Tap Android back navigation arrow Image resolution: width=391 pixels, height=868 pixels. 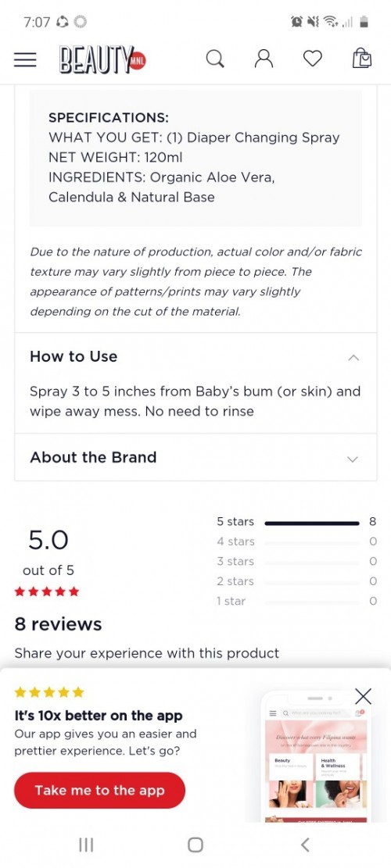(x=304, y=845)
